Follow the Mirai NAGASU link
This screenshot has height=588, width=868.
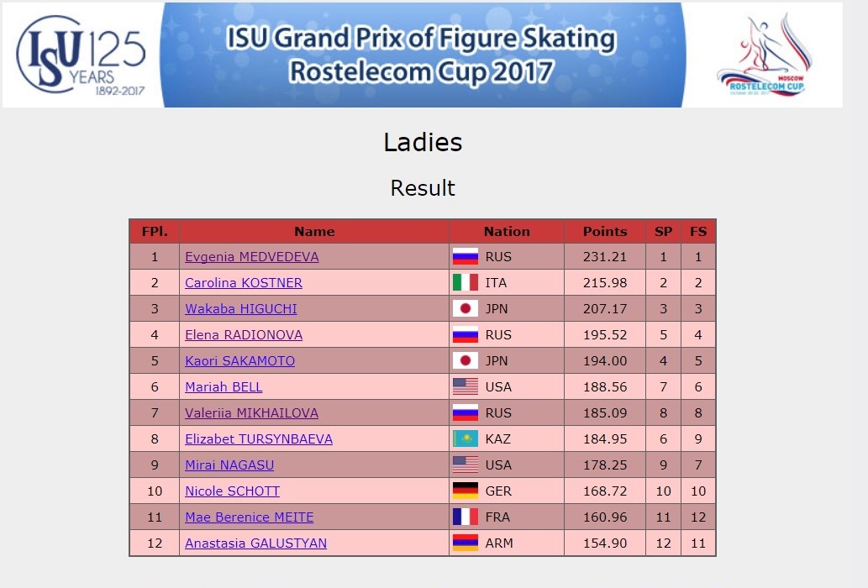click(x=229, y=465)
